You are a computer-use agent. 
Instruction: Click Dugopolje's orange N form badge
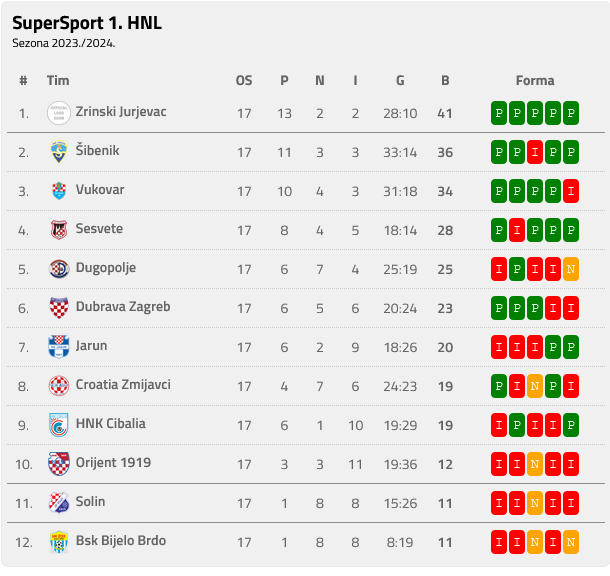(571, 269)
